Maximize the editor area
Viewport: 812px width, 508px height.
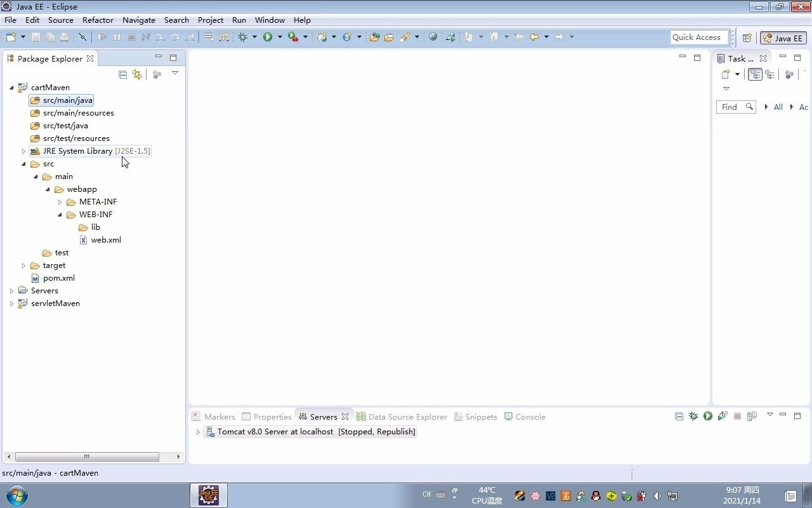tap(697, 57)
